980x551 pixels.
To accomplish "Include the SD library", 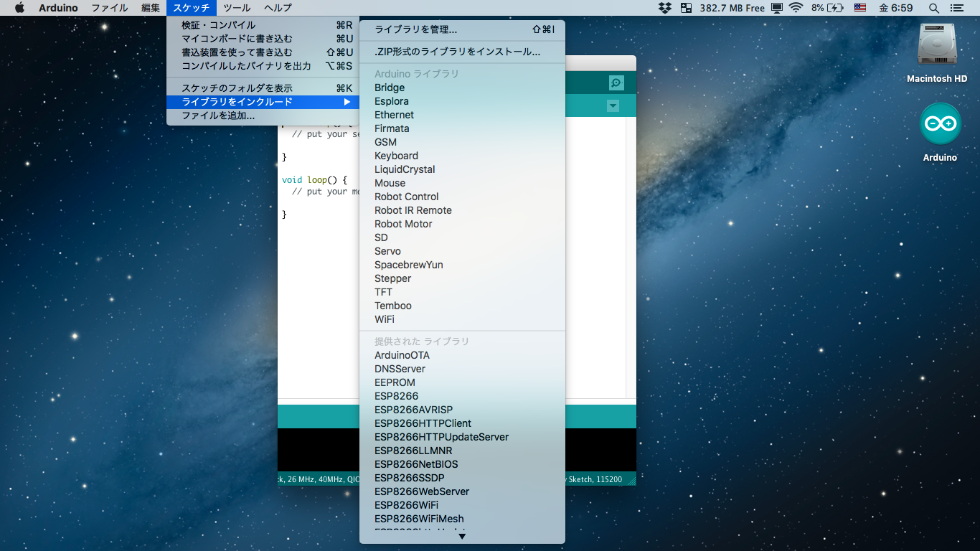I will (x=462, y=237).
